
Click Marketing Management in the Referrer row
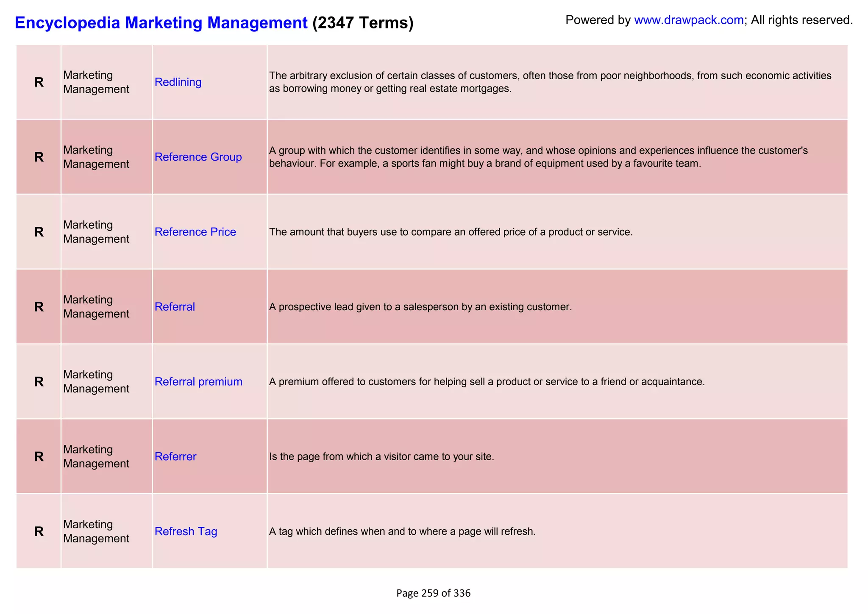(96, 456)
